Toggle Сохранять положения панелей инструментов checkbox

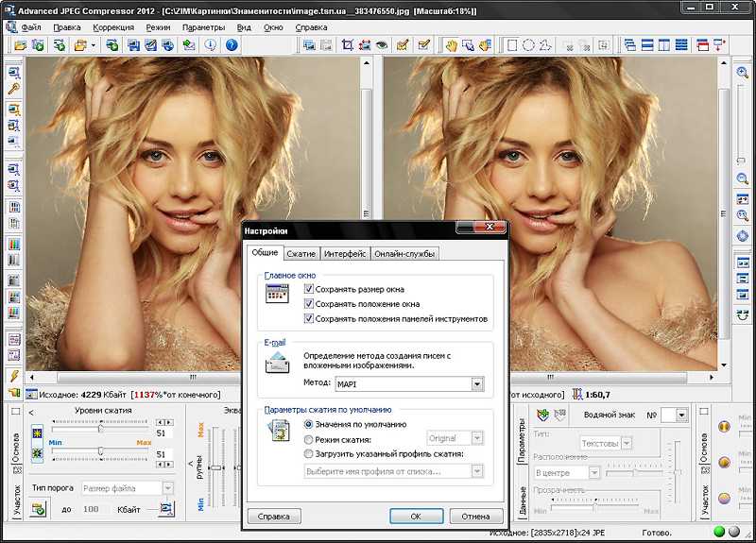(x=309, y=318)
